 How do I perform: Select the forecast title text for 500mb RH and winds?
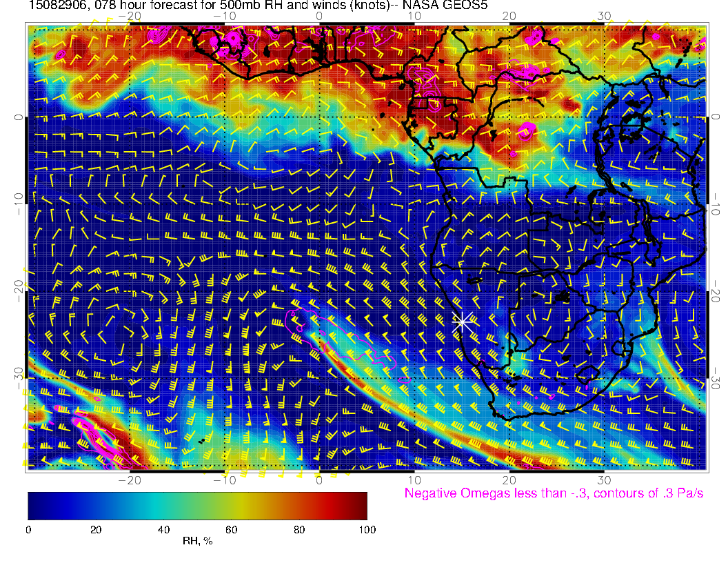[x=258, y=5]
